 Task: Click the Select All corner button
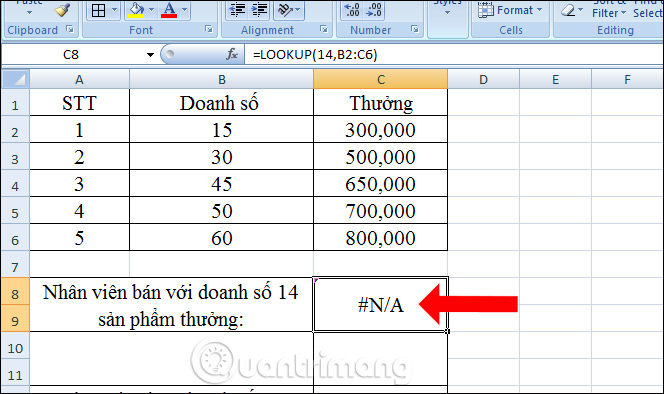pos(16,79)
